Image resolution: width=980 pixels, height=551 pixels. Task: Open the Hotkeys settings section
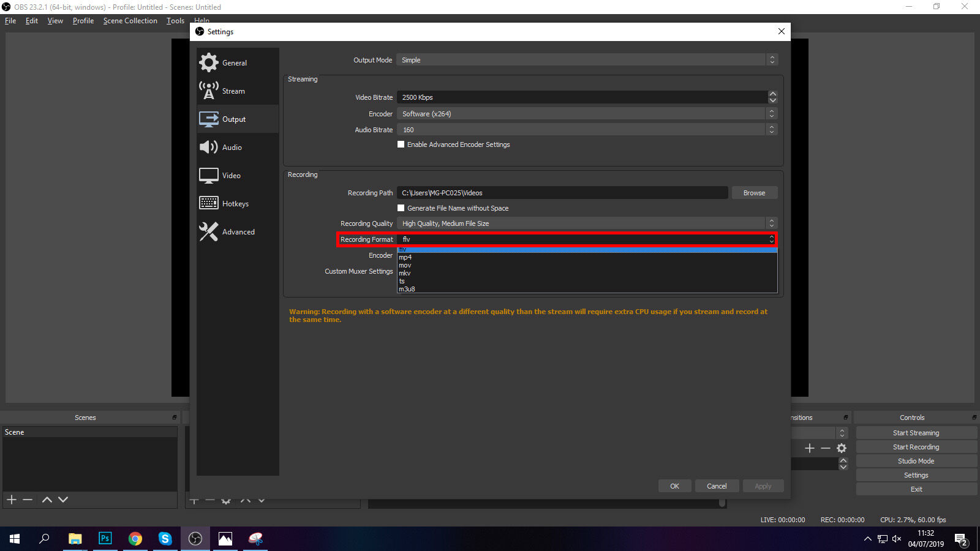click(x=236, y=203)
